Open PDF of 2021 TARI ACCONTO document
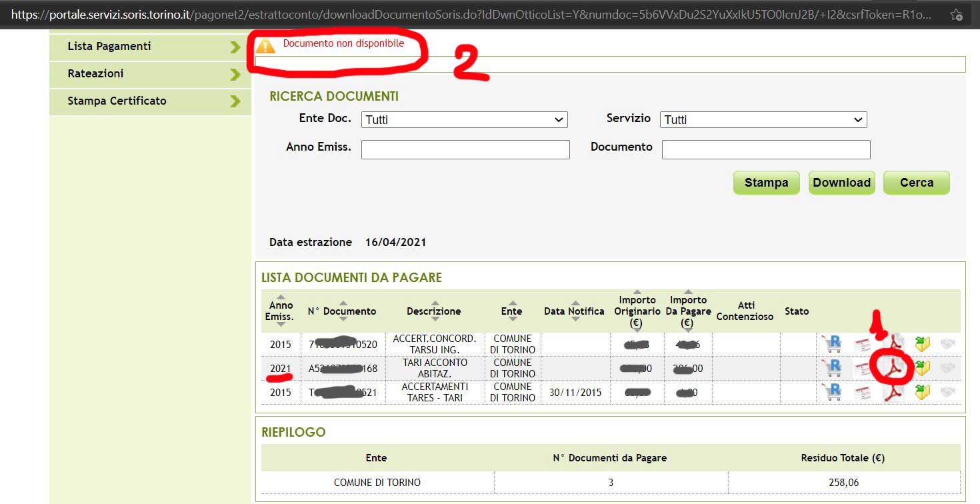This screenshot has height=504, width=980. [893, 368]
